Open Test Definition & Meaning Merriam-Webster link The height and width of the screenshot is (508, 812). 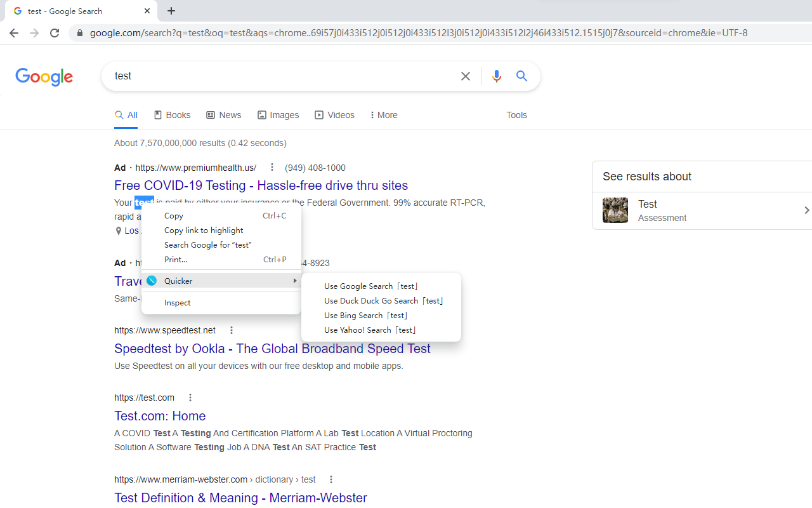pyautogui.click(x=240, y=498)
